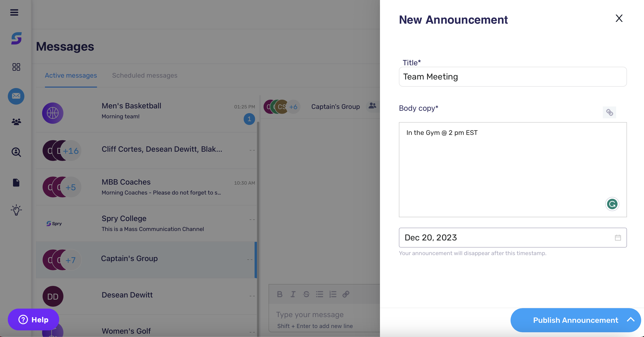Open the member search icon in sidebar

(16, 152)
